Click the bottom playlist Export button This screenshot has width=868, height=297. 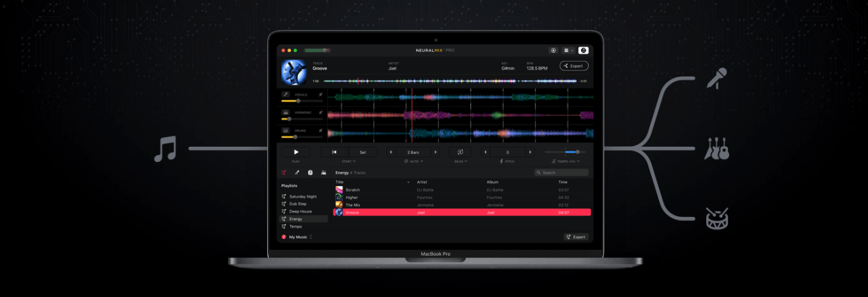[x=576, y=237]
